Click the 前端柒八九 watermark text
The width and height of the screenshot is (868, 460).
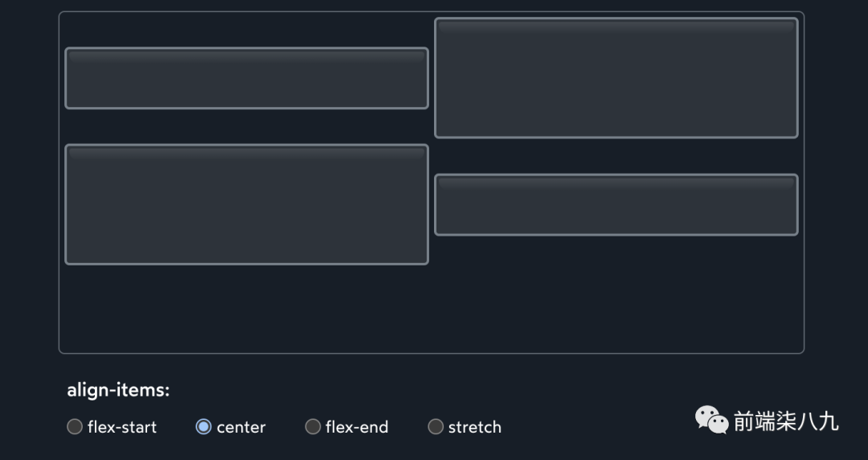[785, 421]
